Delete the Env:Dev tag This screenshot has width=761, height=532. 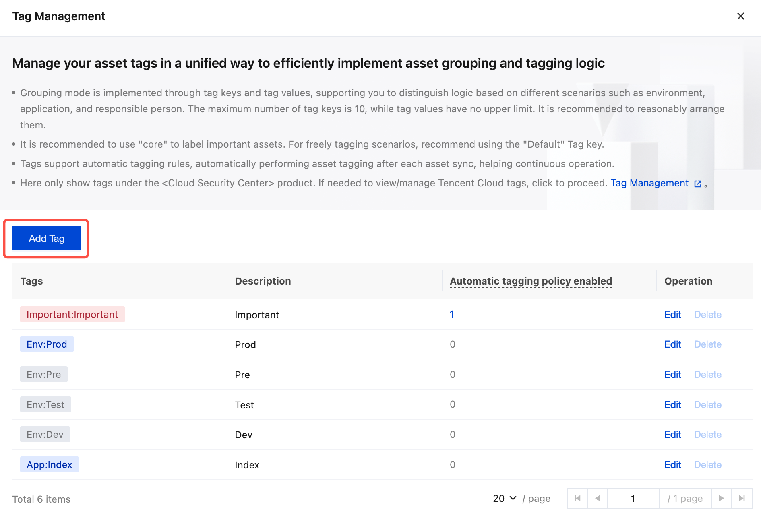(707, 435)
